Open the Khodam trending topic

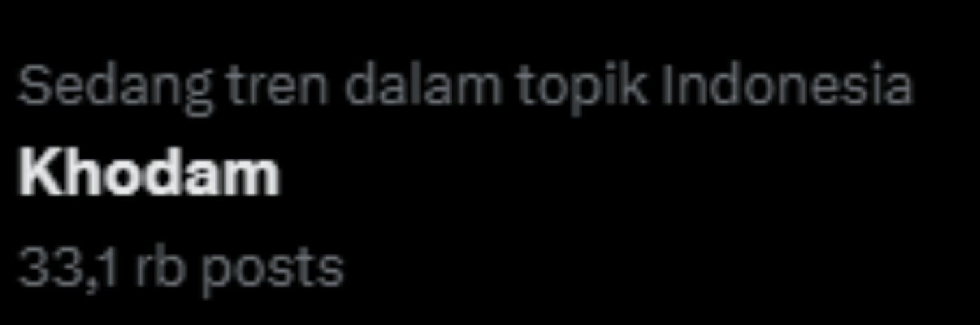148,174
